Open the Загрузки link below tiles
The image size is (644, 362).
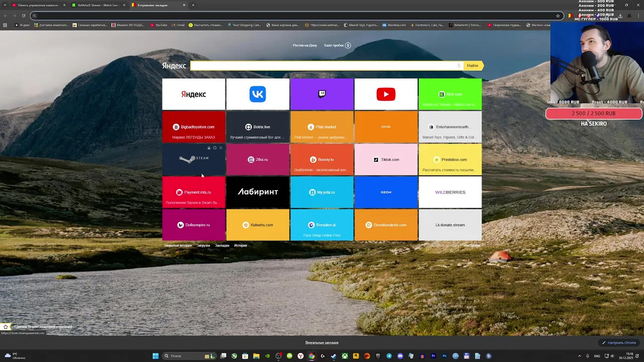(x=203, y=245)
